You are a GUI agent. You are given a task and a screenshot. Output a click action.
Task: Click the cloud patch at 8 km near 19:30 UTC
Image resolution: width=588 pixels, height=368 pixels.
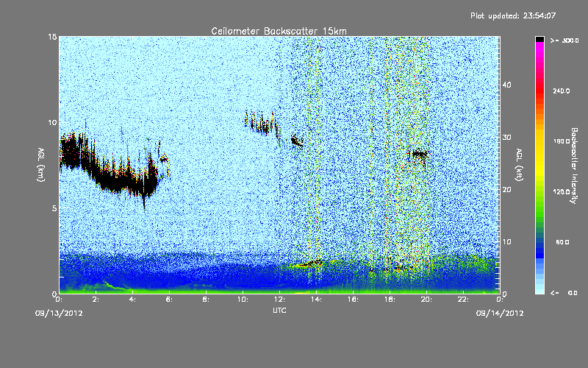tap(419, 154)
